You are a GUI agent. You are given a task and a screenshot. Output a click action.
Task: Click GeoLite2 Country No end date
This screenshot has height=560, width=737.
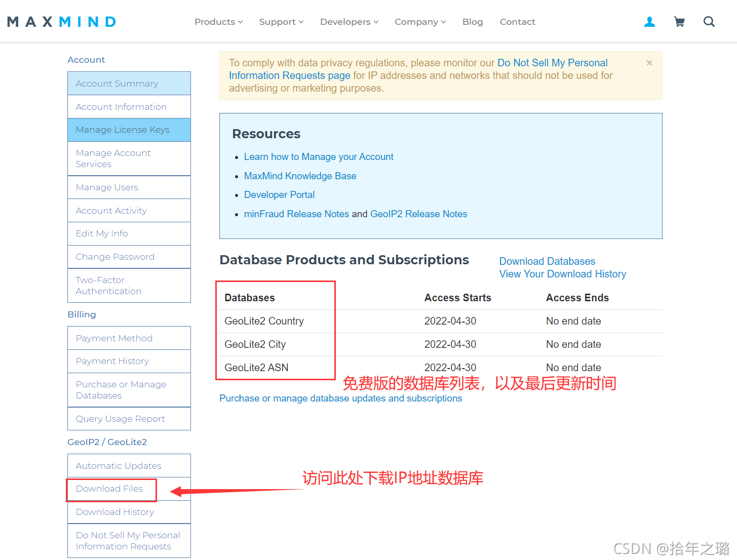tap(573, 321)
